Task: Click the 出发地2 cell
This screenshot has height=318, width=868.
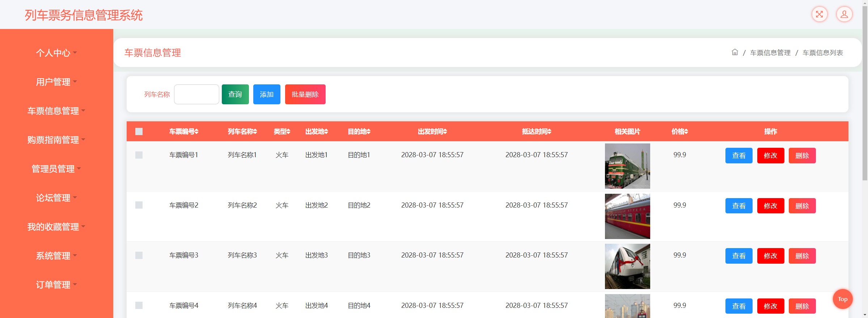Action: coord(317,205)
